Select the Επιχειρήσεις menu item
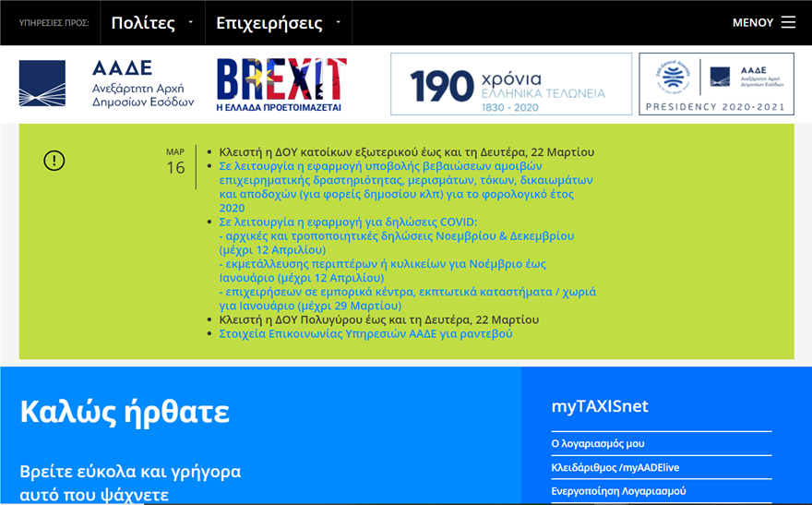The image size is (812, 505). [269, 23]
